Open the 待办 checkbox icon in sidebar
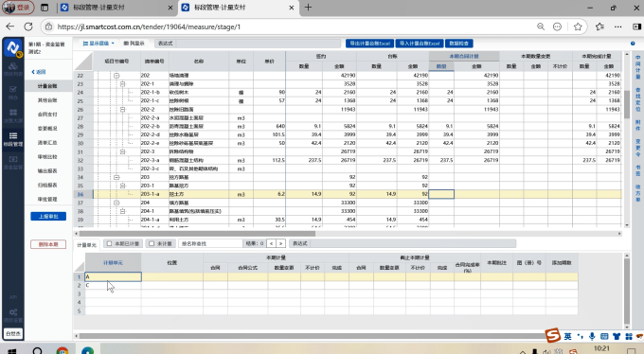The width and height of the screenshot is (644, 354). [x=13, y=93]
